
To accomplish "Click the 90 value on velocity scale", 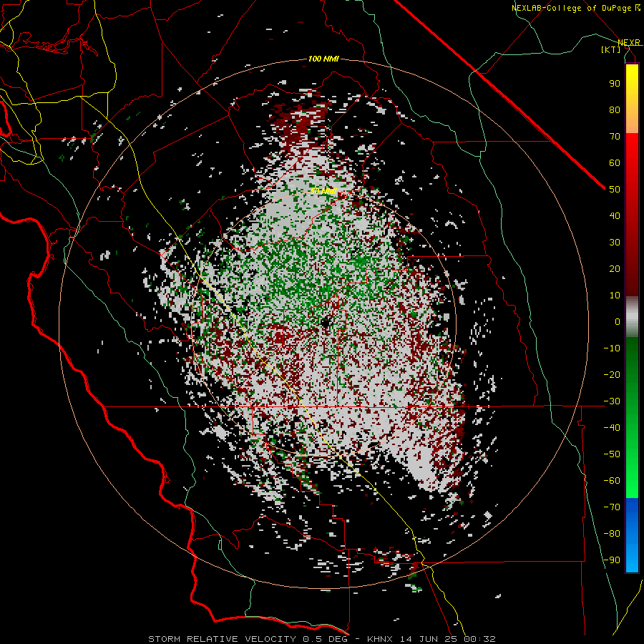I will pyautogui.click(x=615, y=84).
